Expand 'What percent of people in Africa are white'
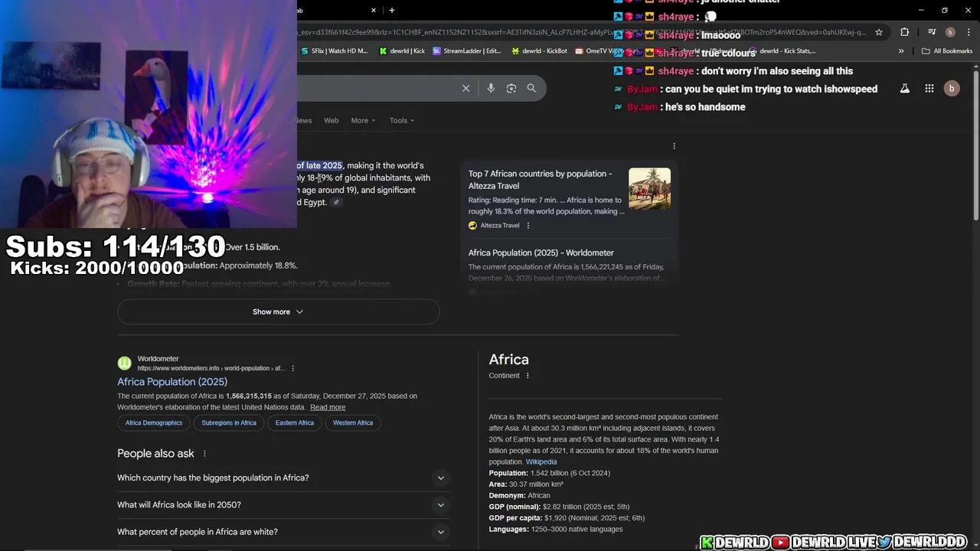This screenshot has height=551, width=980. [282, 532]
